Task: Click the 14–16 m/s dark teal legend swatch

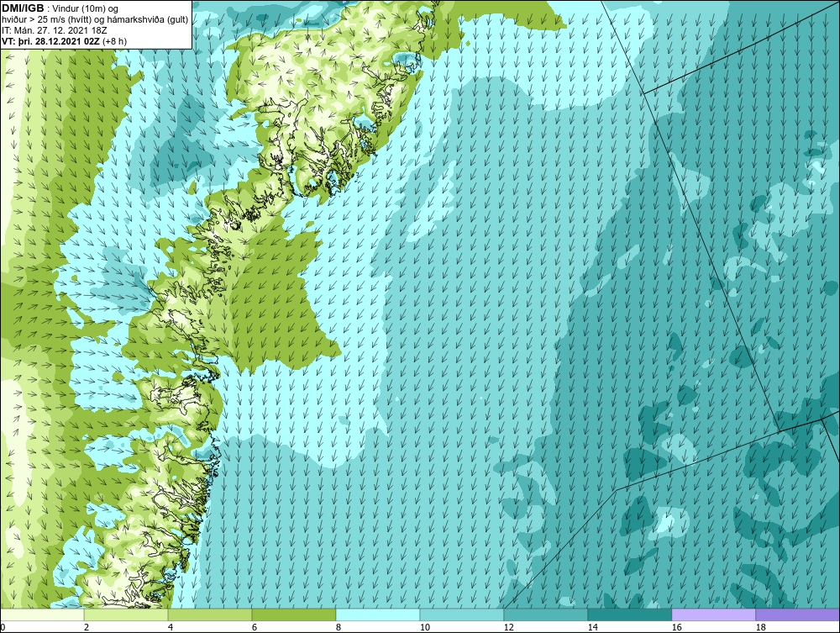Action: tap(629, 615)
